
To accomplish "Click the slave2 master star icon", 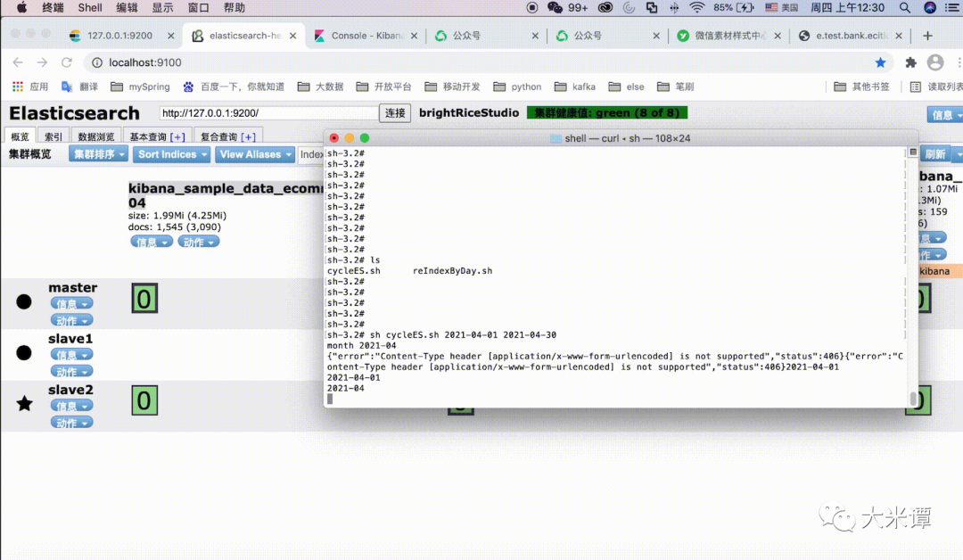I will (24, 403).
